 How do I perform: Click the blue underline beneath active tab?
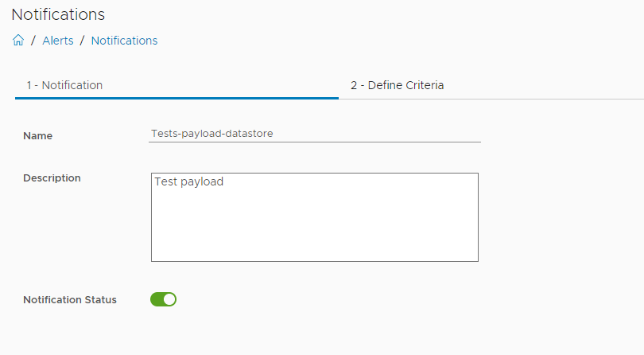tap(177, 98)
